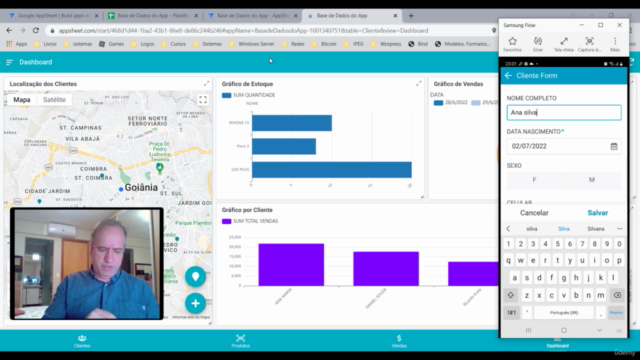Viewport: 640px width, 360px height.
Task: Tap the Português space bar
Action: click(564, 313)
